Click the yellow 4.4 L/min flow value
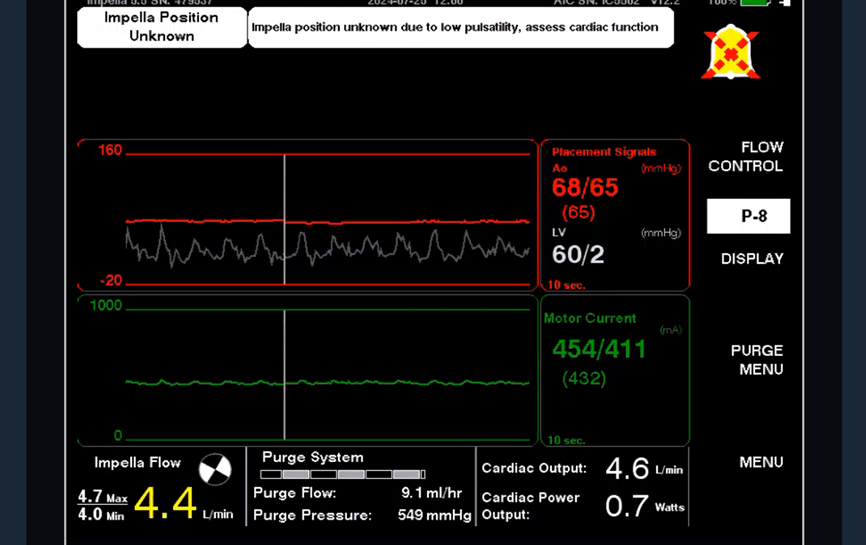The height and width of the screenshot is (545, 866). pos(165,503)
